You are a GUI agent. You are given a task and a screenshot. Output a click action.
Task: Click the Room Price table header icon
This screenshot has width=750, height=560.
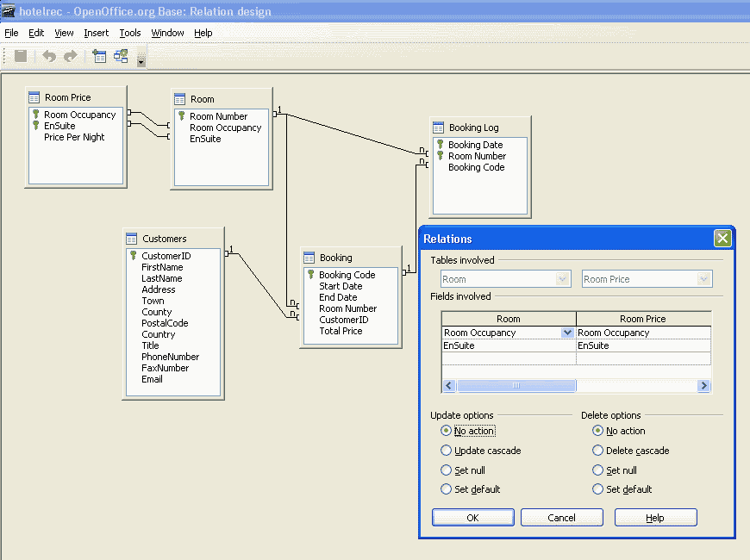click(x=34, y=97)
